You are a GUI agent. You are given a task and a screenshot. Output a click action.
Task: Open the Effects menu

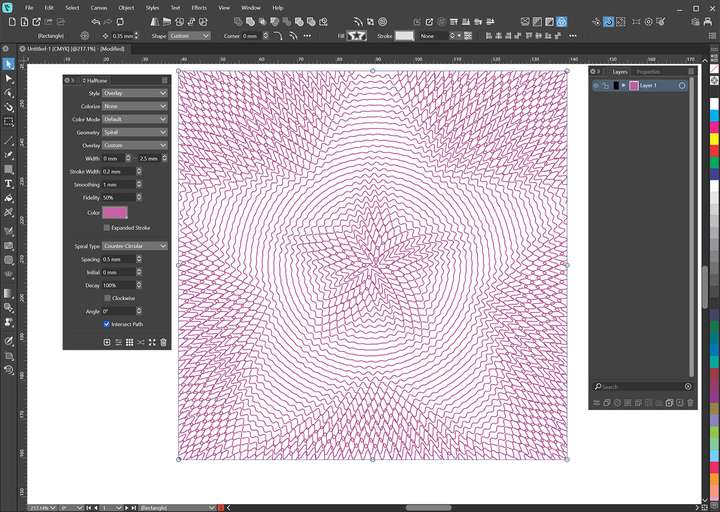[x=199, y=7]
